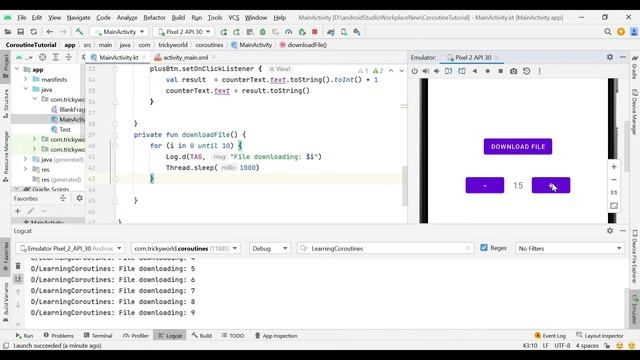This screenshot has width=640, height=360.
Task: Open the Build tool window
Action: click(202, 336)
